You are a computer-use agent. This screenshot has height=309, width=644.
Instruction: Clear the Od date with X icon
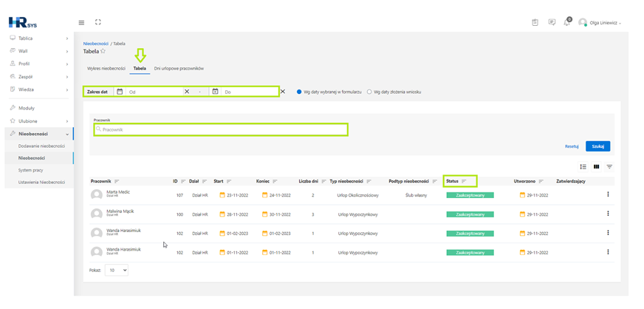pos(187,92)
